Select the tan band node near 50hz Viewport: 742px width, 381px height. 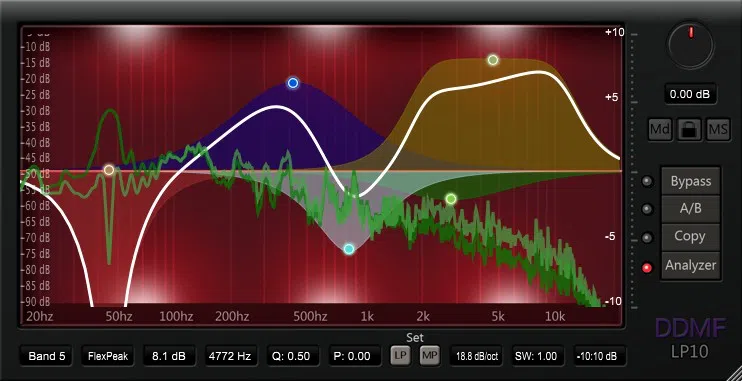[x=109, y=170]
